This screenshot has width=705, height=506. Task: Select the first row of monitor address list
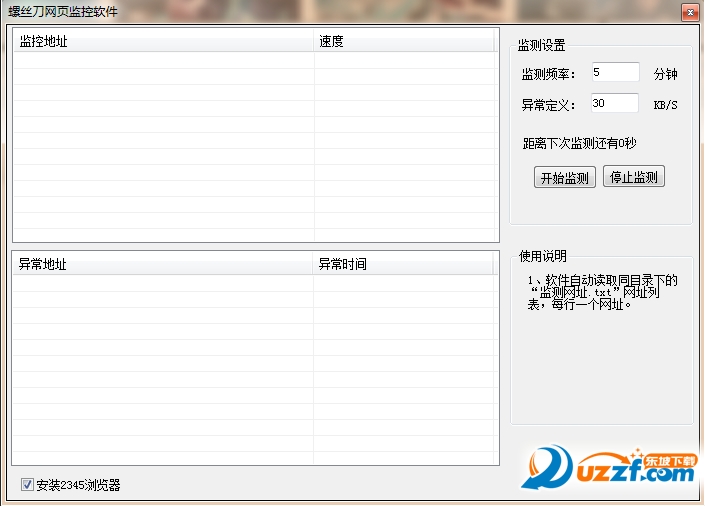(255, 60)
